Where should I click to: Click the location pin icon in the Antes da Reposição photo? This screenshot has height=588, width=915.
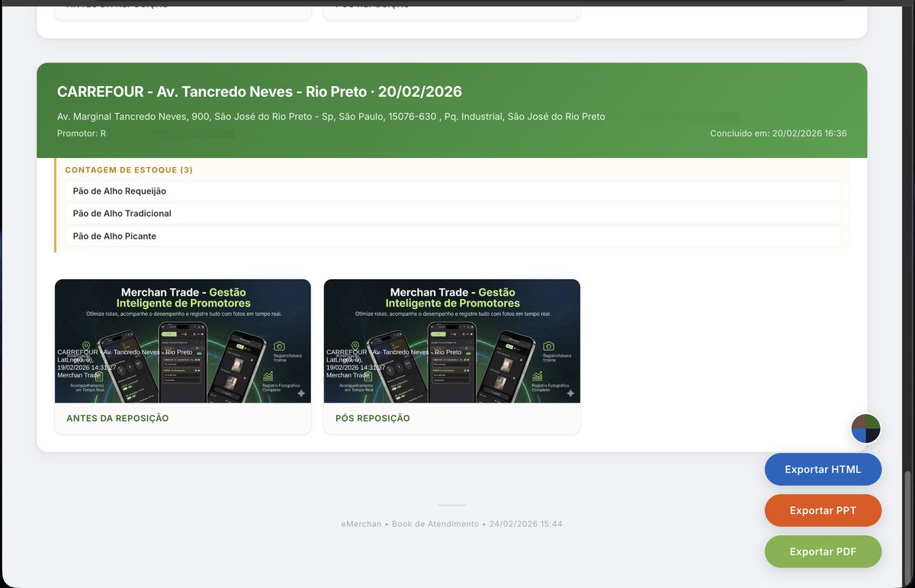tap(87, 346)
